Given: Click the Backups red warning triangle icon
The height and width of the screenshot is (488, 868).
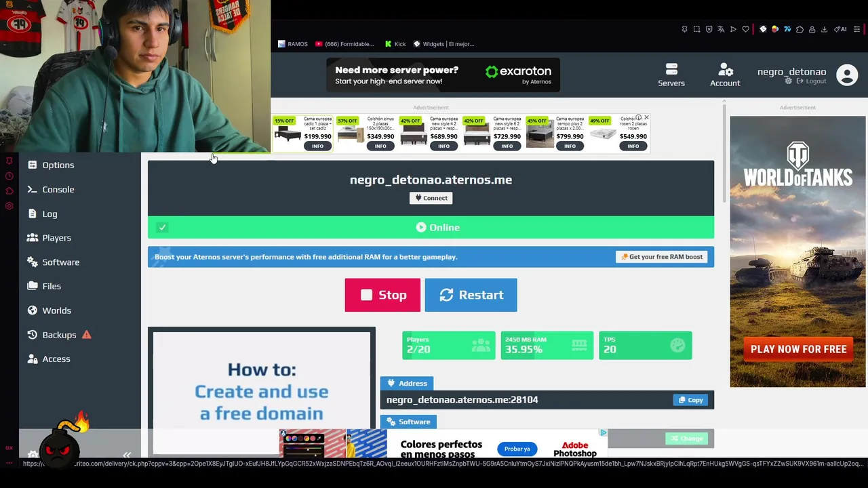Looking at the screenshot, I should (86, 334).
